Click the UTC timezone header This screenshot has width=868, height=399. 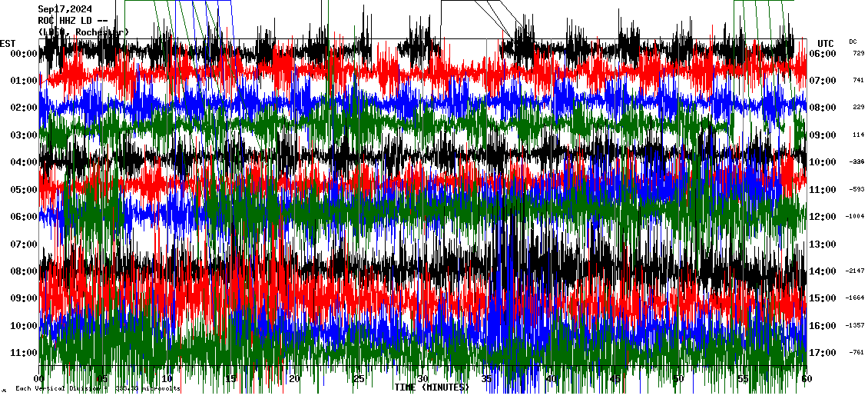tap(826, 43)
